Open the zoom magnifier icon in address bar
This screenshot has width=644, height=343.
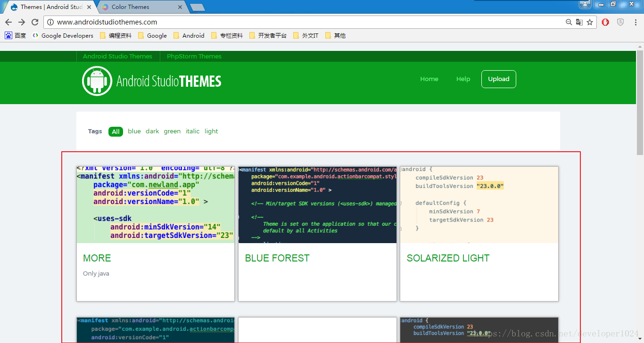(x=569, y=22)
